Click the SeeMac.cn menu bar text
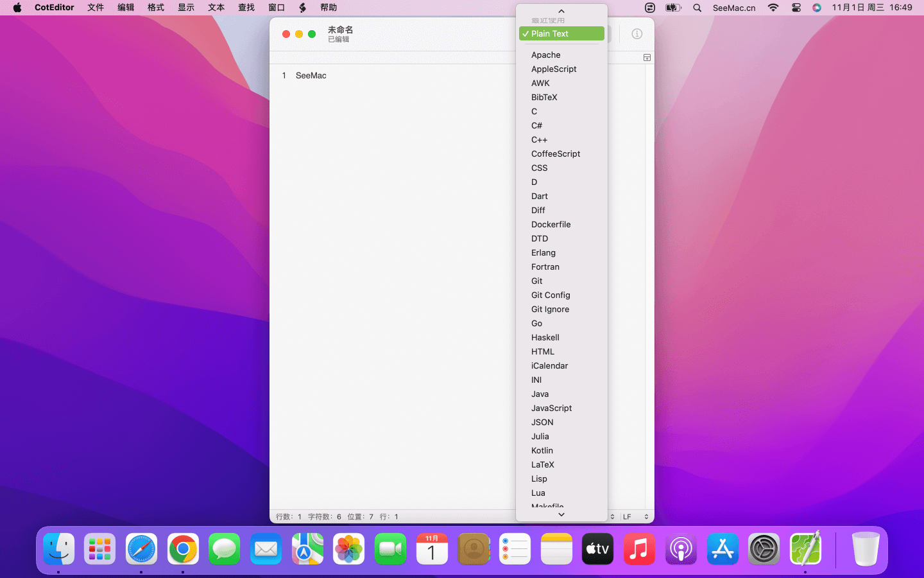 coord(733,8)
